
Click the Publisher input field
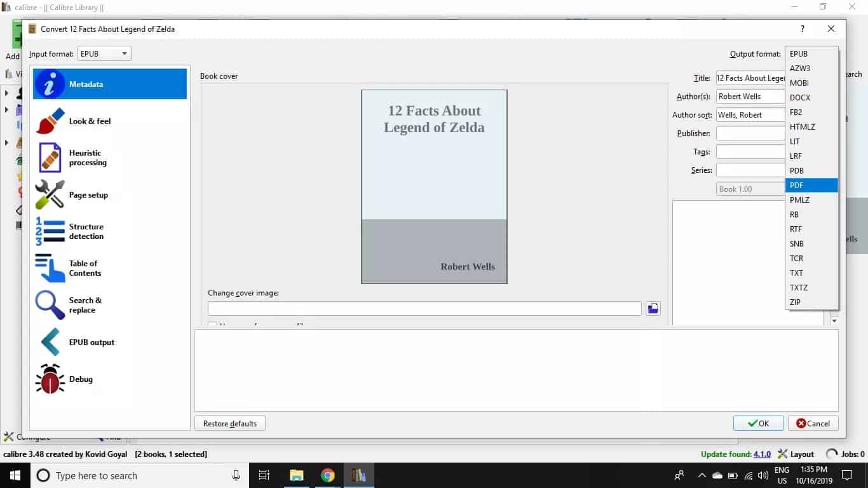coord(750,133)
